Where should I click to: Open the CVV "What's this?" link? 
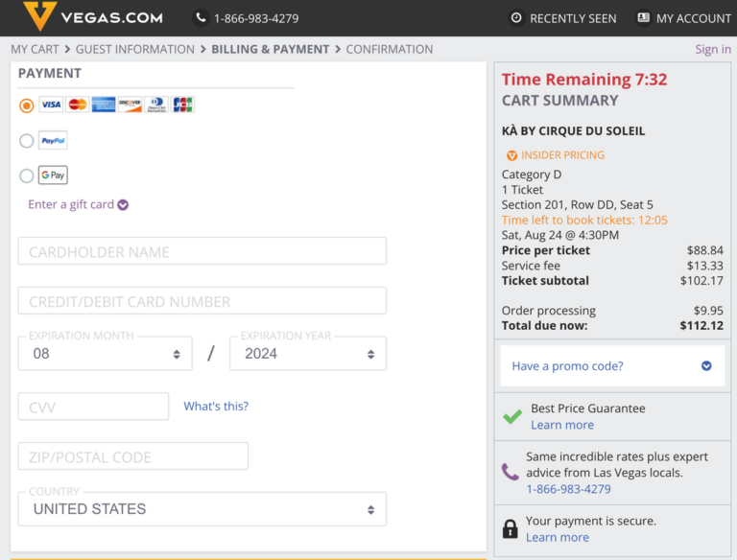click(x=216, y=407)
